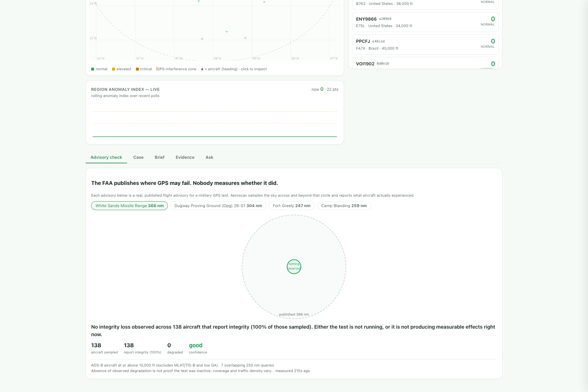The width and height of the screenshot is (588, 392).
Task: Click the "nothing observed" circle in the diagram
Action: [x=294, y=267]
